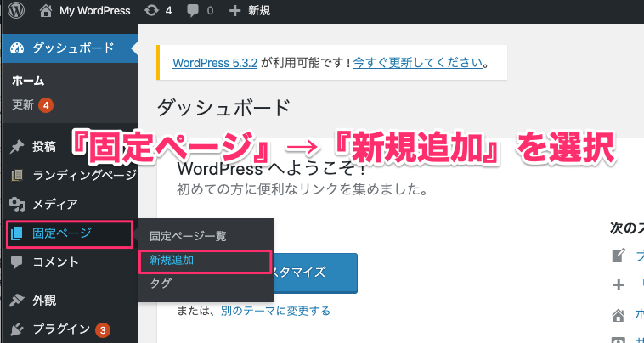This screenshot has height=343, width=644.
Task: Choose 新規追加 in the flyout submenu
Action: point(172,260)
